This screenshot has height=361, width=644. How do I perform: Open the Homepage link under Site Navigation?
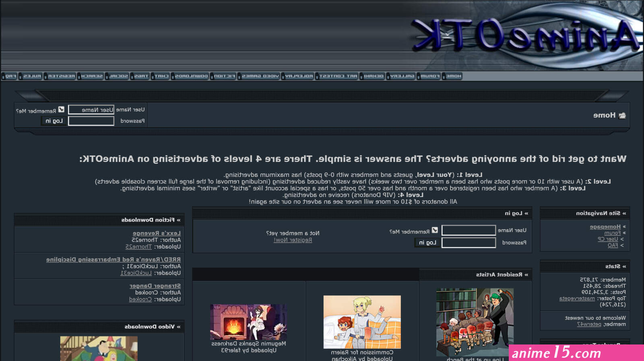(605, 227)
